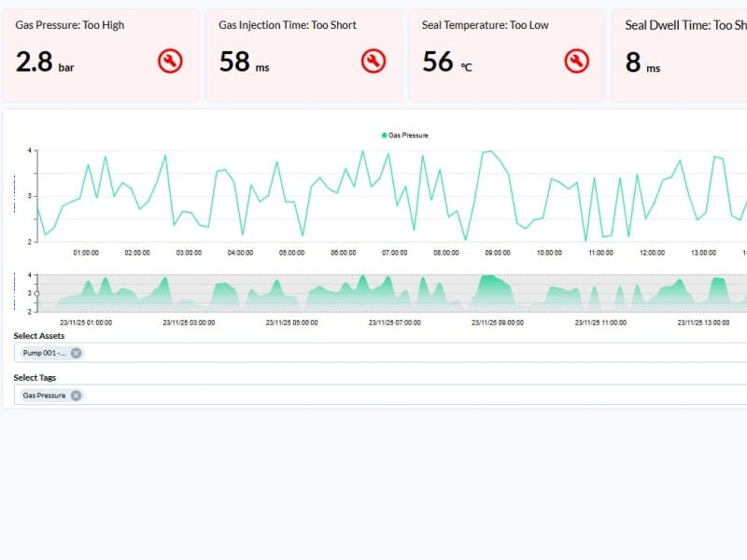This screenshot has width=747, height=560.
Task: Remove the Gas Pressure tag chip
Action: (x=76, y=396)
